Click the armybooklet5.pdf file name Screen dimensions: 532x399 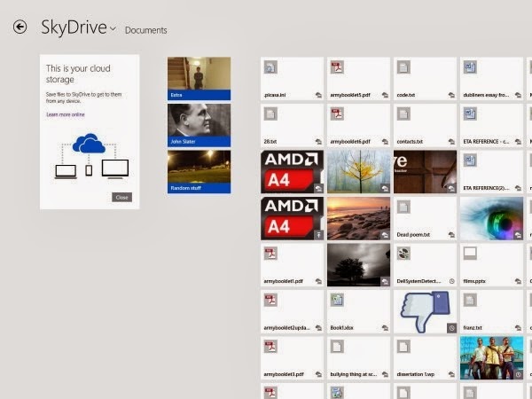coord(350,95)
